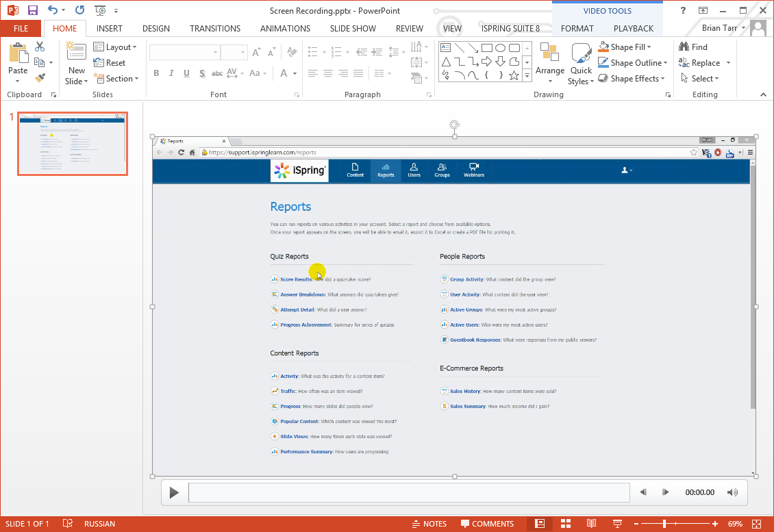This screenshot has height=532, width=774.
Task: Open the FILE tab
Action: (x=21, y=28)
